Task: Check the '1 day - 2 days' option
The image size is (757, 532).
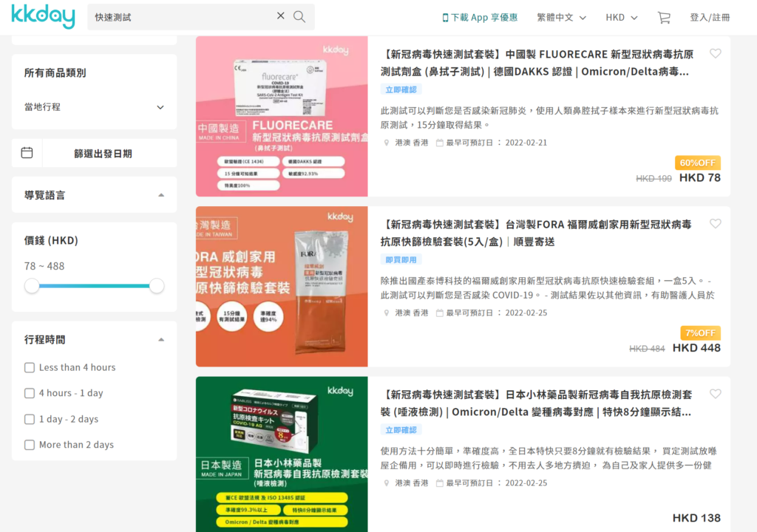Action: pyautogui.click(x=30, y=418)
